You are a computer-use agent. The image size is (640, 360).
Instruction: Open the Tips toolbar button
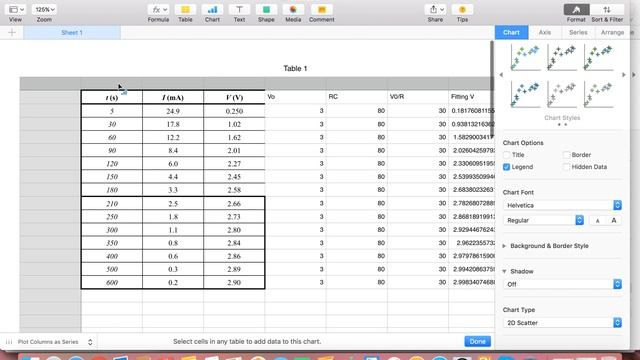(462, 9)
